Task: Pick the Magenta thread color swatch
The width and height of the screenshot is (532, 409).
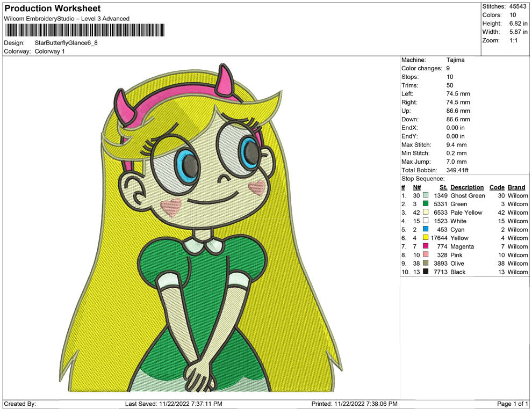Action: click(x=426, y=246)
